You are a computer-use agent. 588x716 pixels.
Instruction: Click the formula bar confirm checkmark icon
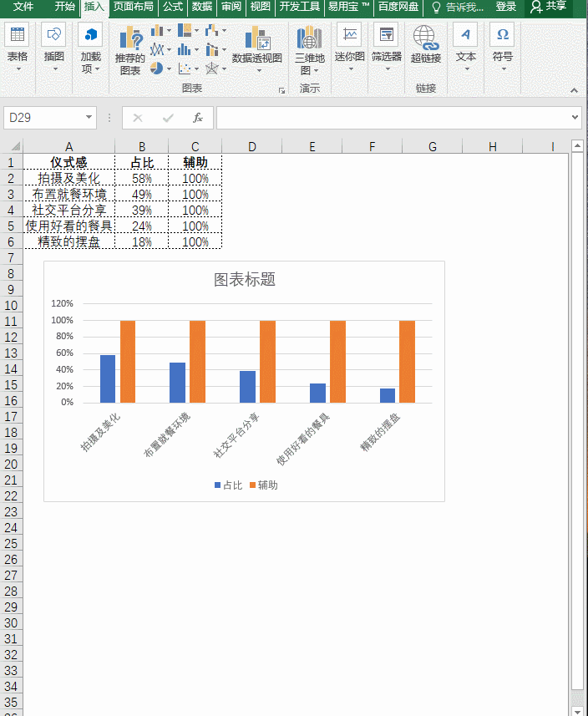pos(168,118)
